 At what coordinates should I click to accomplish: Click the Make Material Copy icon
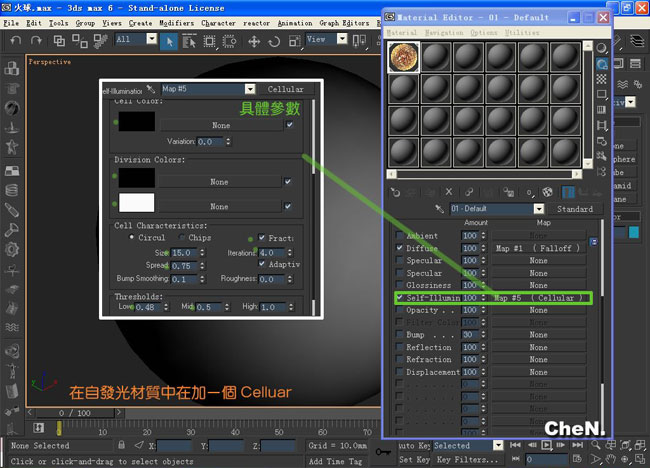(469, 192)
